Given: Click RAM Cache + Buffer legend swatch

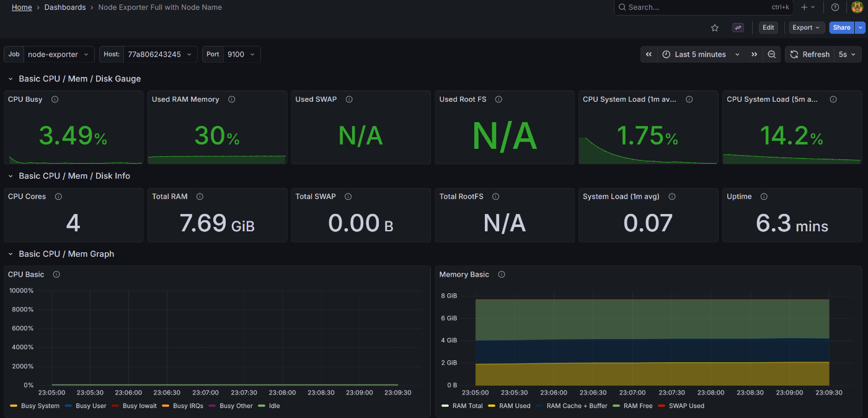Looking at the screenshot, I should pos(539,406).
